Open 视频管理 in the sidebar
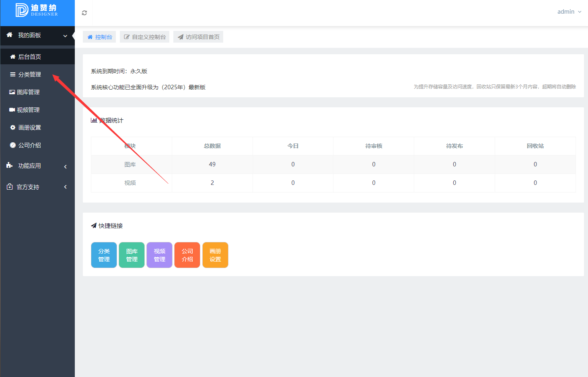 pos(37,110)
